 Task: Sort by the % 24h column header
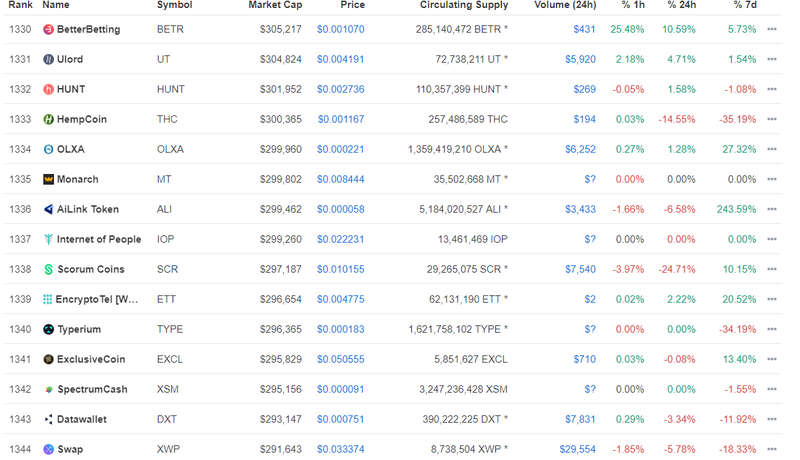point(681,5)
